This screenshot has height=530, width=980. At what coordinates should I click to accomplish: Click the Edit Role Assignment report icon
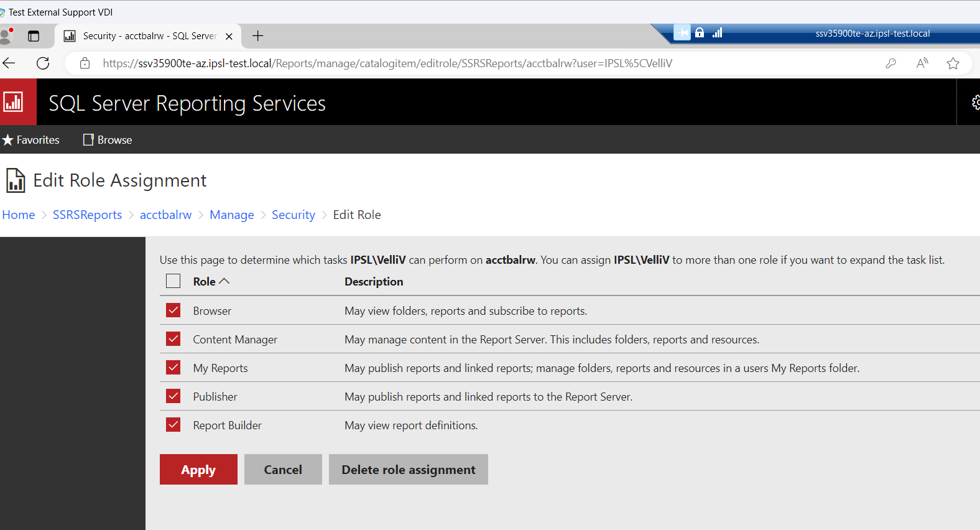[16, 180]
